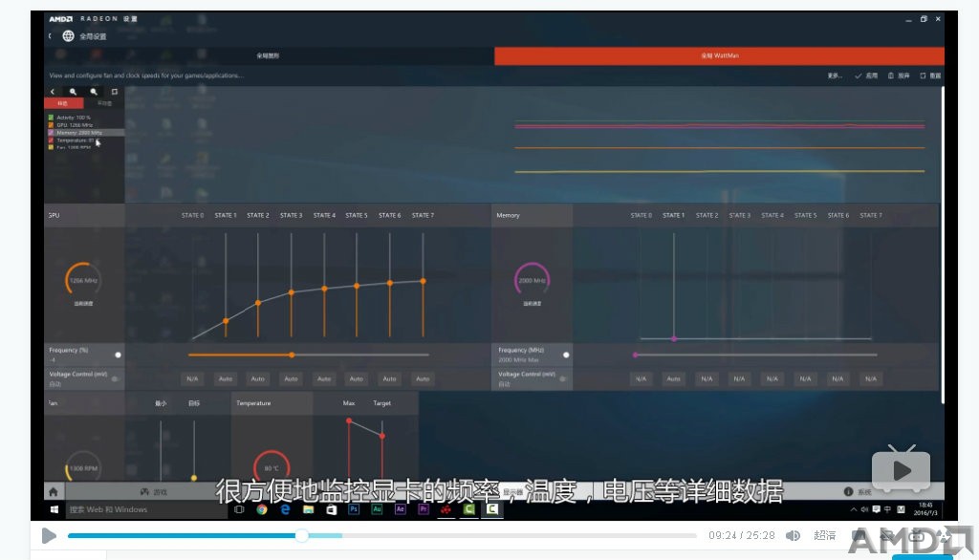979x560 pixels.
Task: Select the grey second legend tab
Action: [104, 103]
